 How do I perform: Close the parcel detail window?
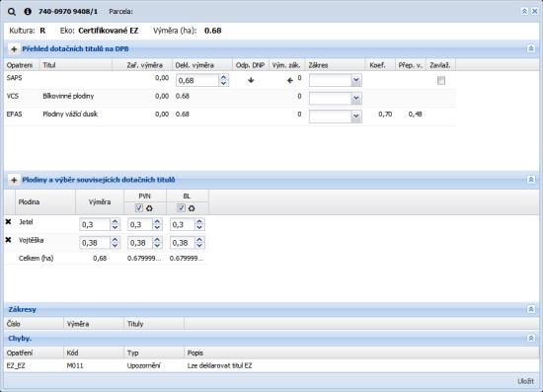tap(534, 12)
